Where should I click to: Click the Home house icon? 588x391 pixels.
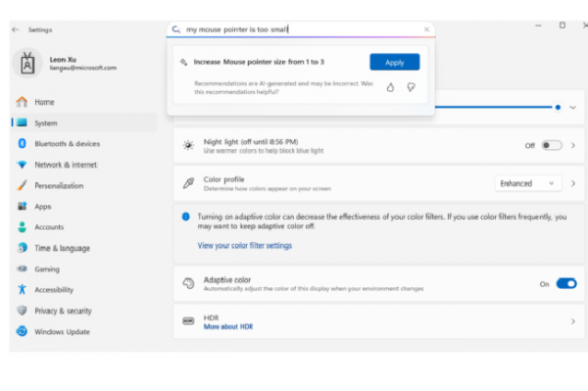22,102
